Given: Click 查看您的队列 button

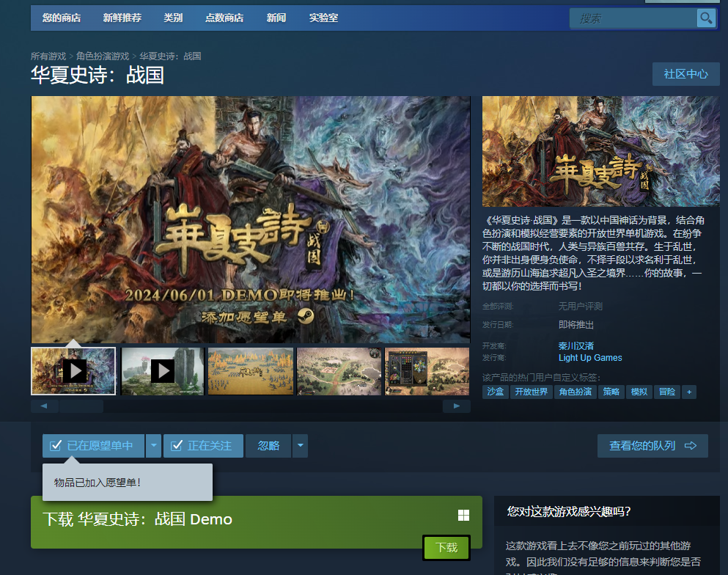Looking at the screenshot, I should pyautogui.click(x=652, y=446).
